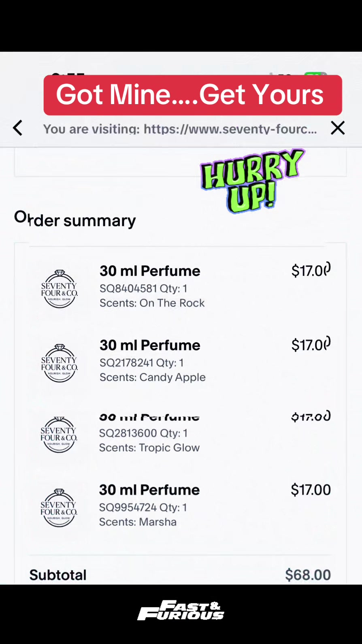
Task: Tap the seventy-fourc URL address text
Action: 180,129
